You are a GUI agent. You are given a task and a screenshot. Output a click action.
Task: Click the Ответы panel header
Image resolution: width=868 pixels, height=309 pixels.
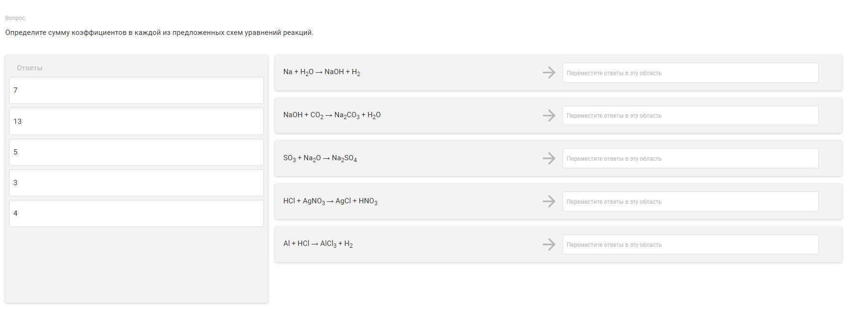[x=30, y=68]
